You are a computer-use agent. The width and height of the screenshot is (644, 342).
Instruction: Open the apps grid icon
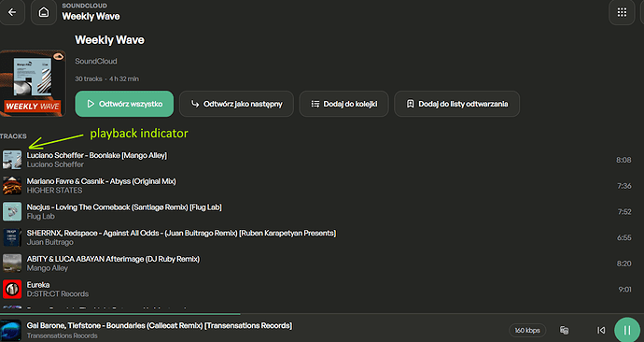622,12
